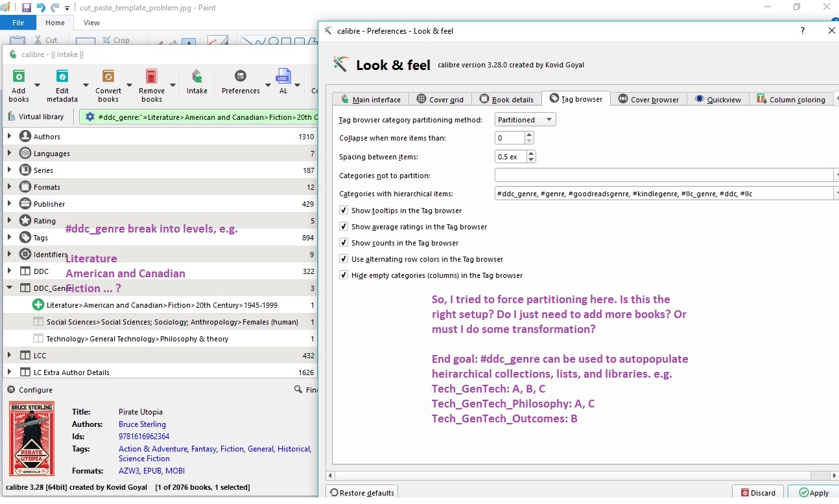Open the Add books dropdown arrow
Screen dimensions: 839x504
pyautogui.click(x=37, y=85)
